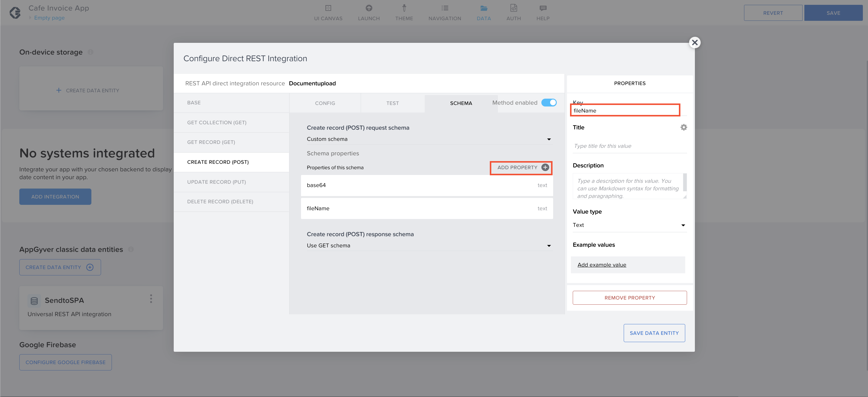Select the fileName schema property row
Screen dimensions: 868x397
coord(426,208)
